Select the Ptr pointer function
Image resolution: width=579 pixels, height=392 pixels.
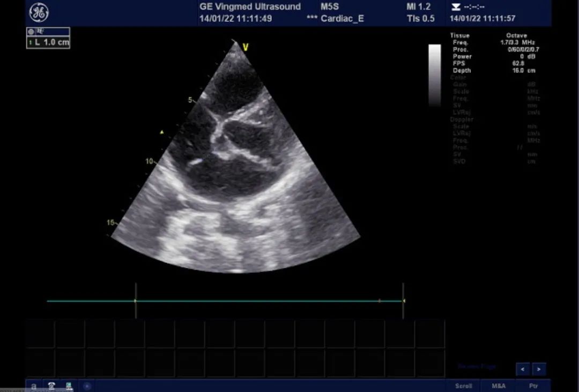(x=533, y=386)
